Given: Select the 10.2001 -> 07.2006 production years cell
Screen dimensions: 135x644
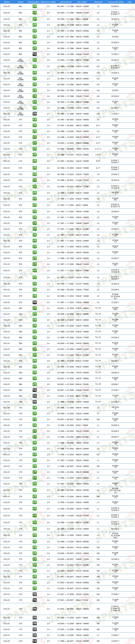Looking at the screenshot, I should [x=65, y=396].
